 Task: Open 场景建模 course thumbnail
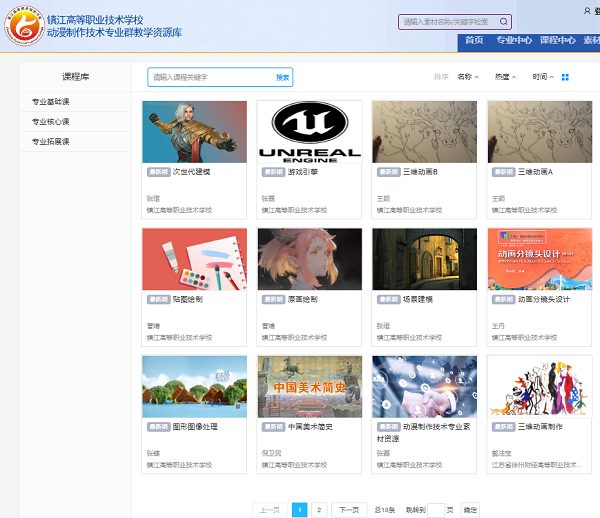(x=425, y=259)
